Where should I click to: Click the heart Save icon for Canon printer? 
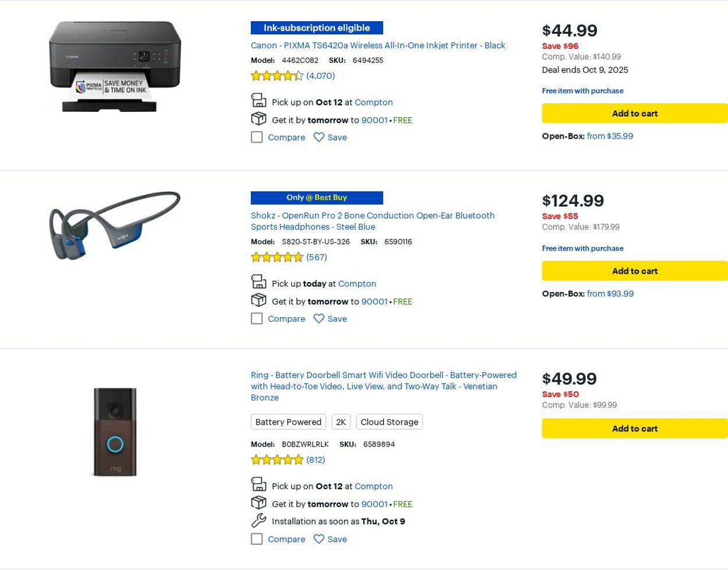[319, 138]
